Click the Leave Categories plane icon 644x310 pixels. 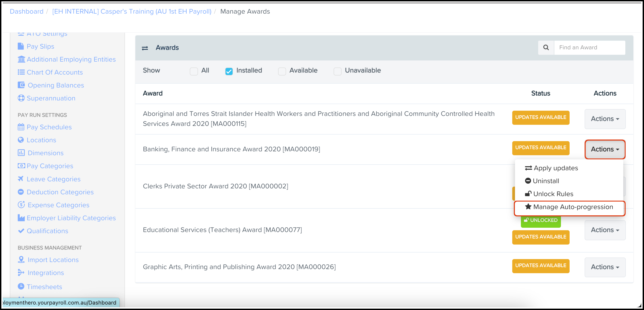[21, 179]
